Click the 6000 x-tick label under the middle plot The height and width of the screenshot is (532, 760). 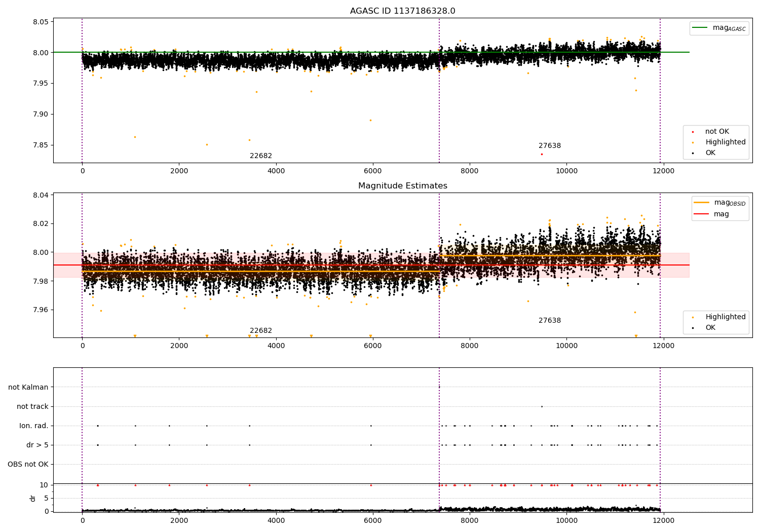pyautogui.click(x=373, y=346)
